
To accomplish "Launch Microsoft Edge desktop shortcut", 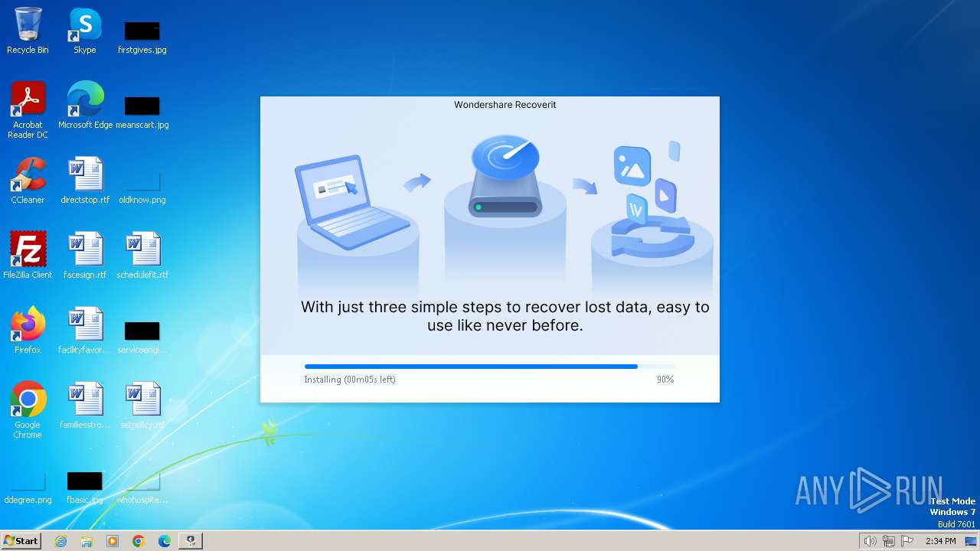I will click(x=85, y=106).
